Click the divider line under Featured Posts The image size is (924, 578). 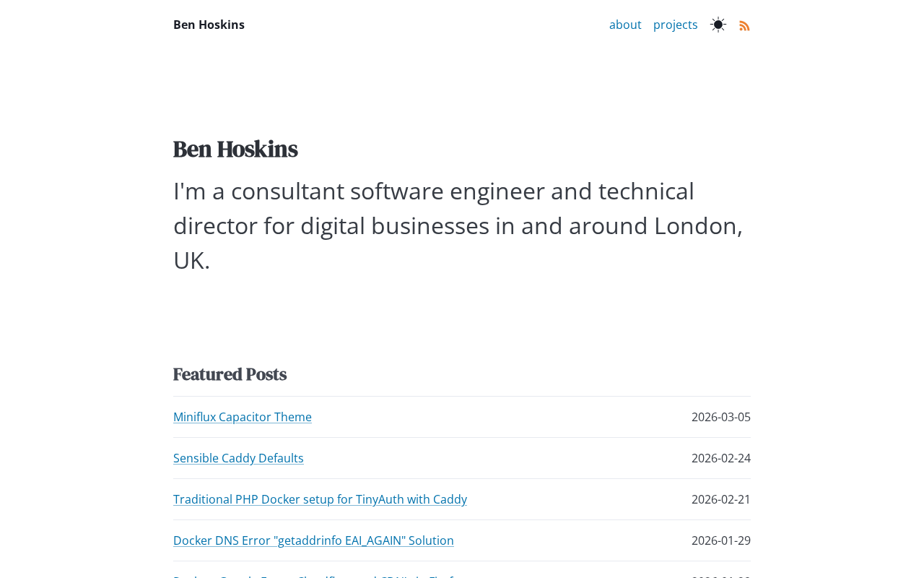coord(462,396)
